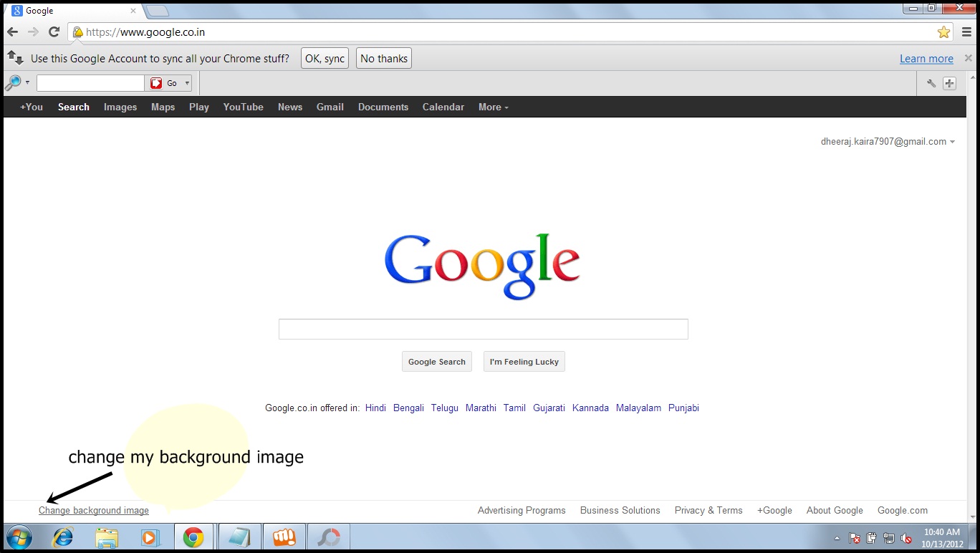Open About Google footer link
The image size is (980, 553).
tap(835, 511)
